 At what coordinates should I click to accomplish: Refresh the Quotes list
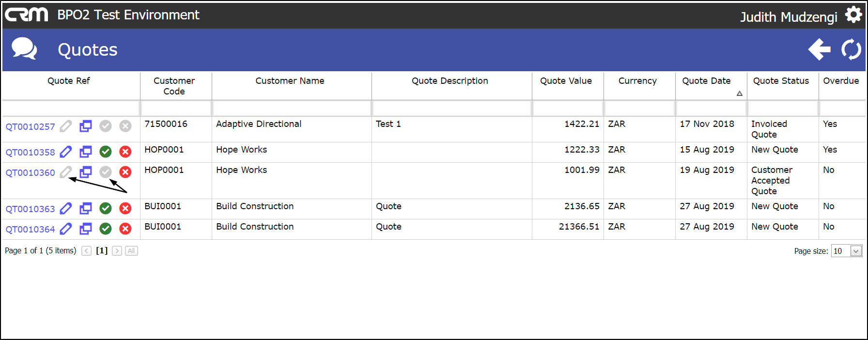(851, 49)
